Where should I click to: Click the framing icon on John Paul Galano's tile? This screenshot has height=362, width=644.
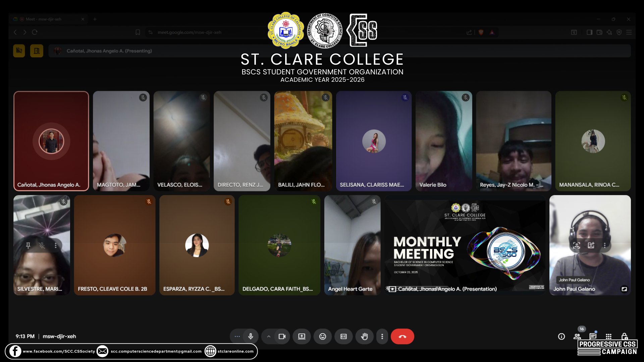pyautogui.click(x=577, y=245)
